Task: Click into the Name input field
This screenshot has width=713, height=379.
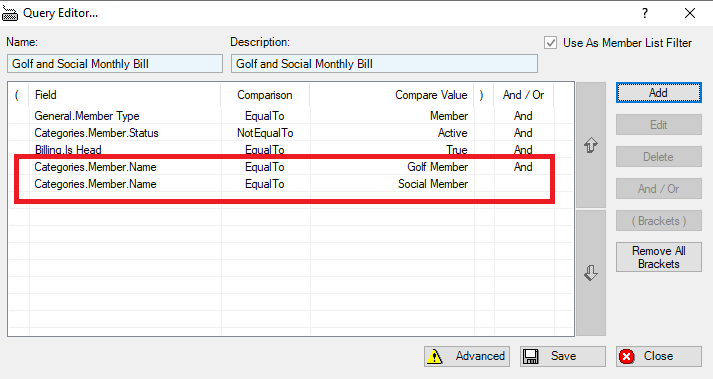Action: coord(115,64)
